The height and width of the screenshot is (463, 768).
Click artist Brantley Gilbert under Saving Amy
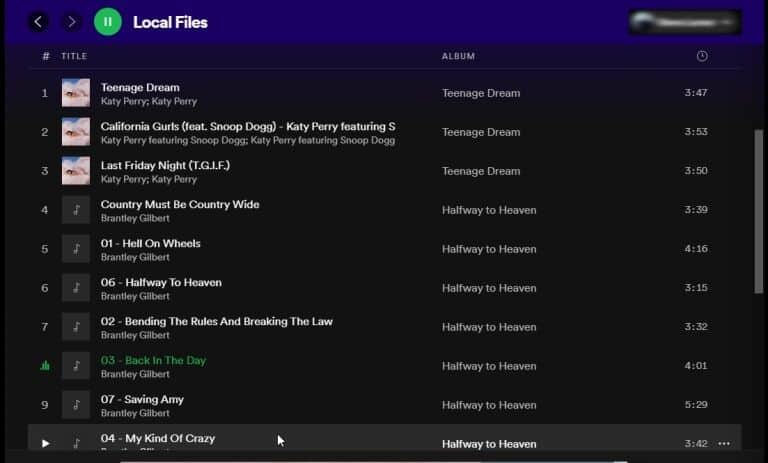(135, 413)
